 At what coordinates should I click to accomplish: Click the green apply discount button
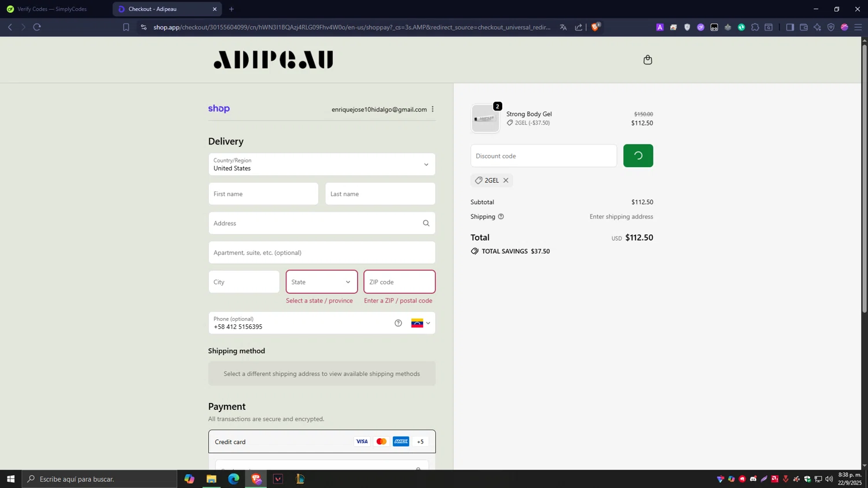click(x=638, y=156)
